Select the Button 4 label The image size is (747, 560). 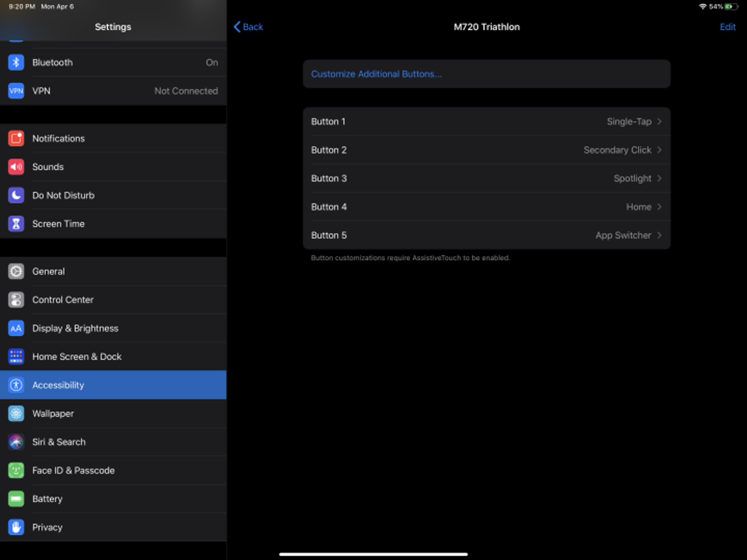329,207
